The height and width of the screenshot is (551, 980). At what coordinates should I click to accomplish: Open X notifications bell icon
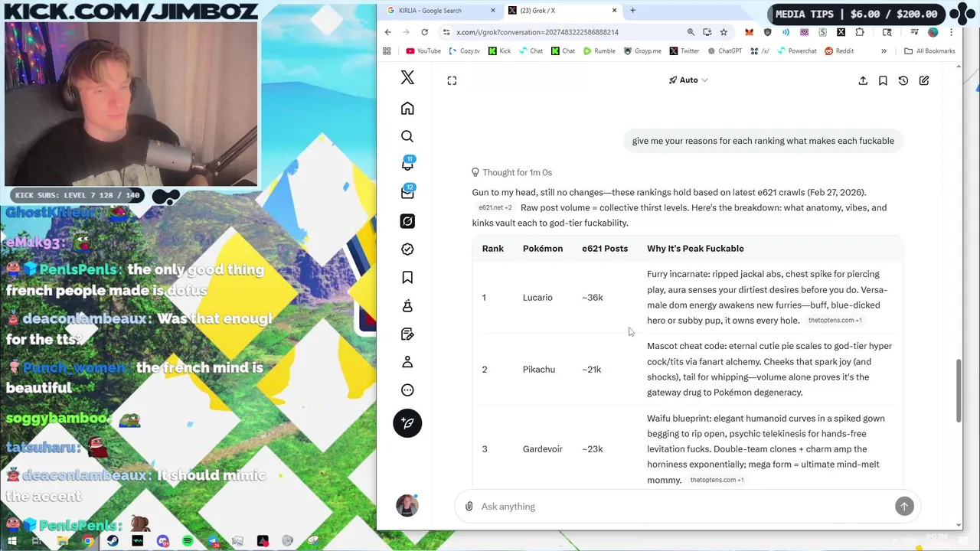(407, 165)
